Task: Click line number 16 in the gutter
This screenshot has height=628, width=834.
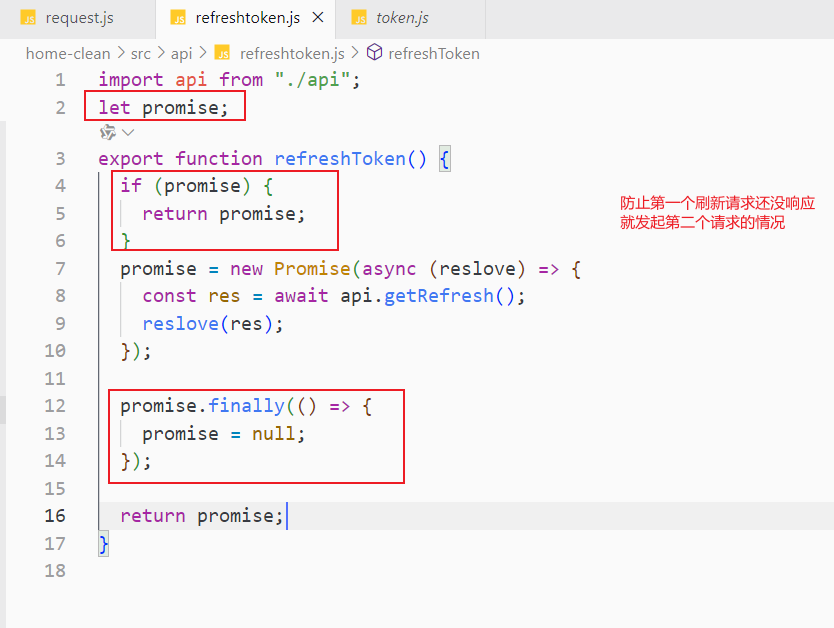Action: [55, 516]
